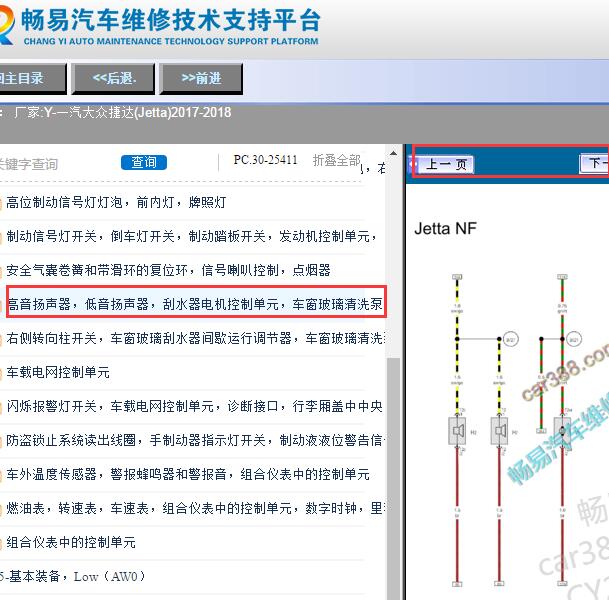This screenshot has height=600, width=609.
Task: Open 高位制动信号灯灯泡，前内灯，牌照灯 entry
Action: tap(116, 202)
